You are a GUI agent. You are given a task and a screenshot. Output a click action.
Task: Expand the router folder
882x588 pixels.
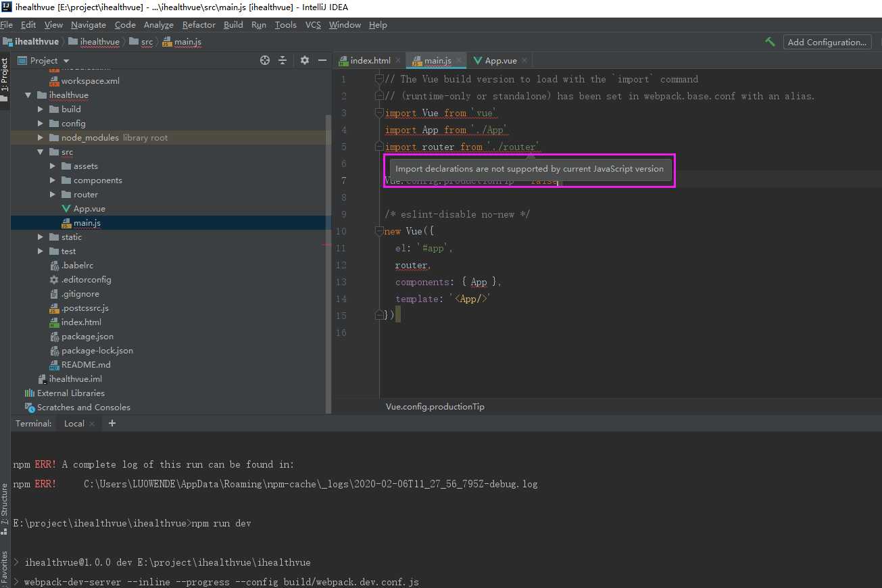[x=53, y=195]
